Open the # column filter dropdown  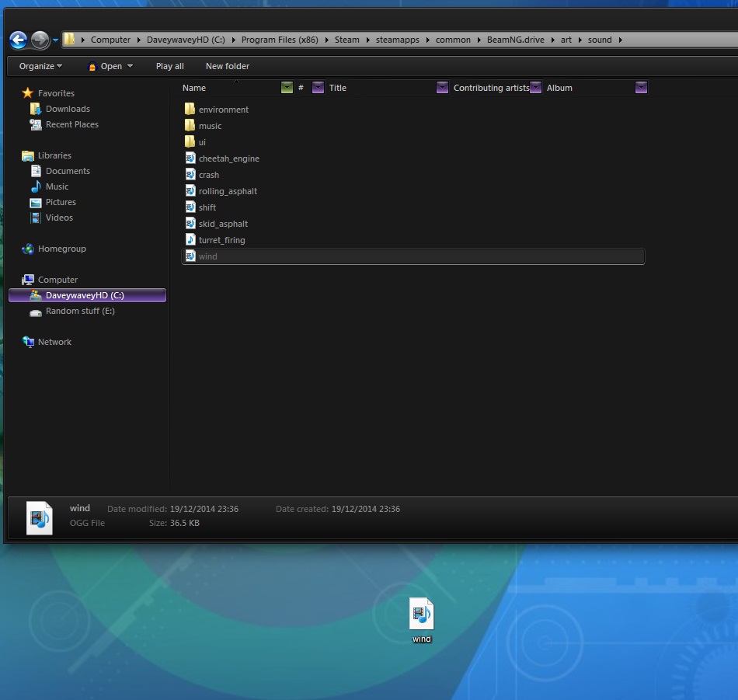click(x=319, y=88)
